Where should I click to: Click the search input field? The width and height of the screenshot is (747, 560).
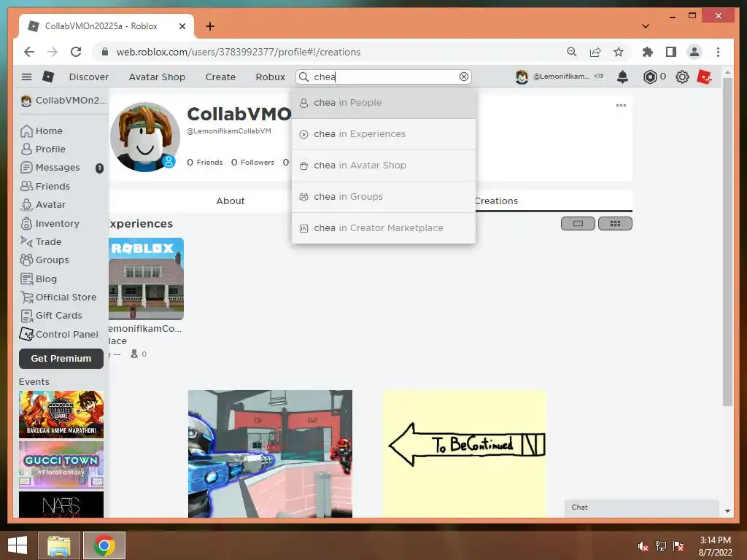pyautogui.click(x=384, y=77)
